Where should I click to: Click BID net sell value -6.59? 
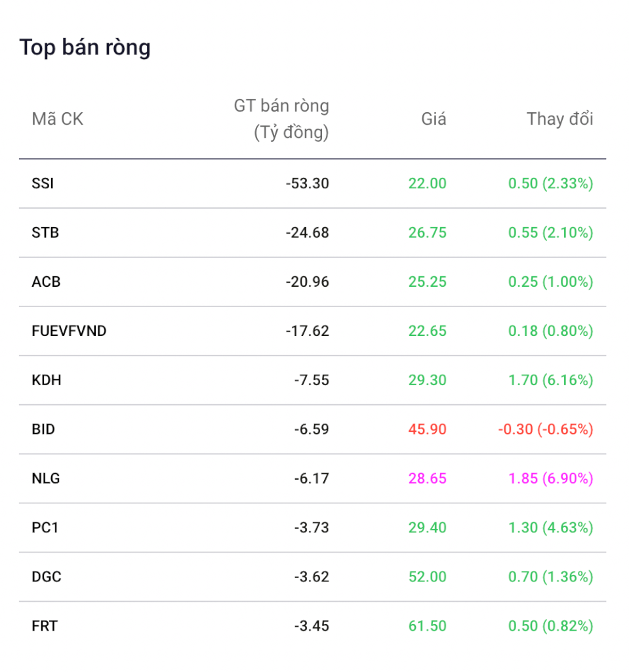(x=312, y=429)
